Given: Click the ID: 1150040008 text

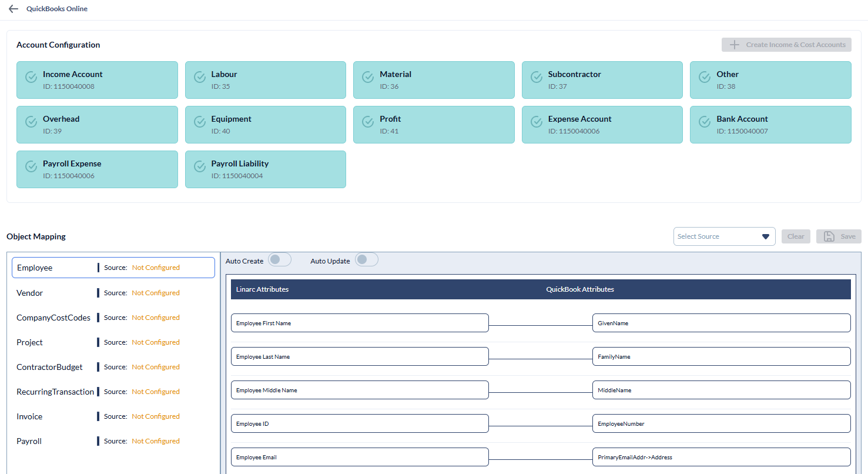Looking at the screenshot, I should 69,86.
